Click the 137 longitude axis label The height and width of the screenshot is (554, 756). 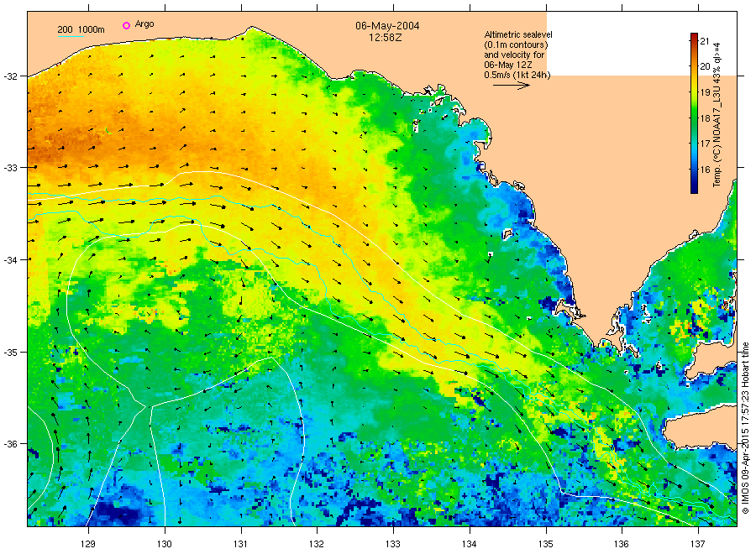point(698,544)
